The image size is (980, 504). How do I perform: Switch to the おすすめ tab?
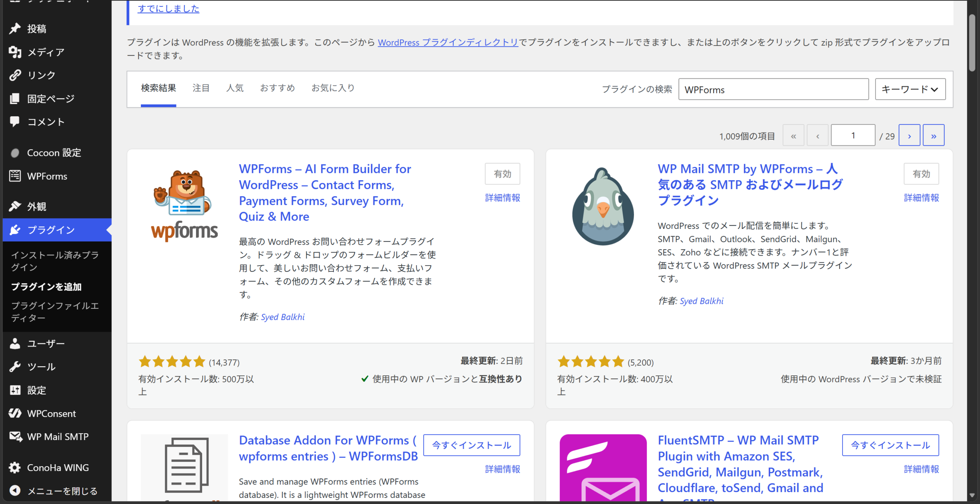tap(278, 88)
